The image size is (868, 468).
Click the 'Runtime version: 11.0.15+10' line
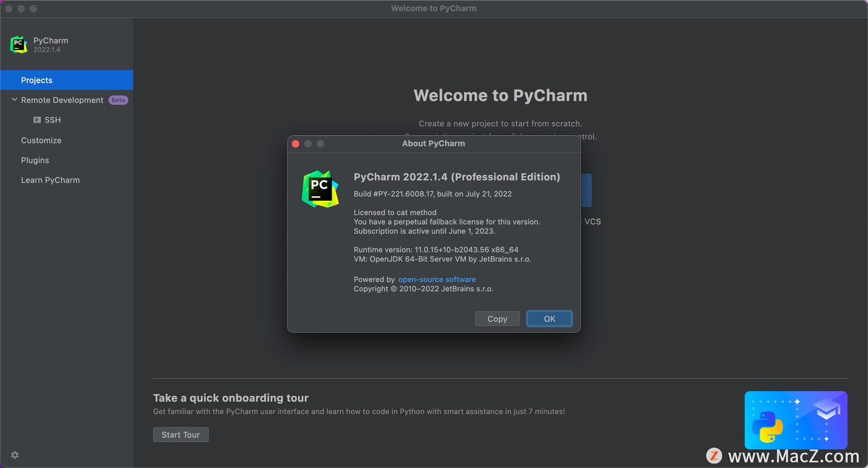pyautogui.click(x=436, y=250)
